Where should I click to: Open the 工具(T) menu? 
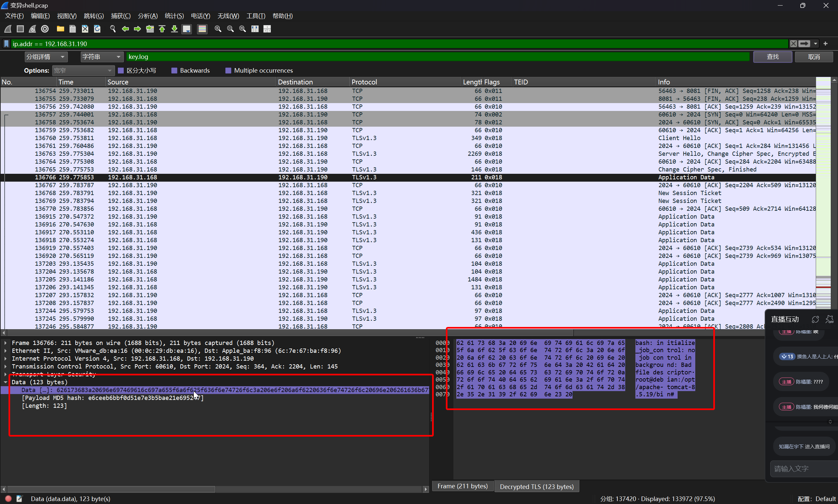click(255, 16)
